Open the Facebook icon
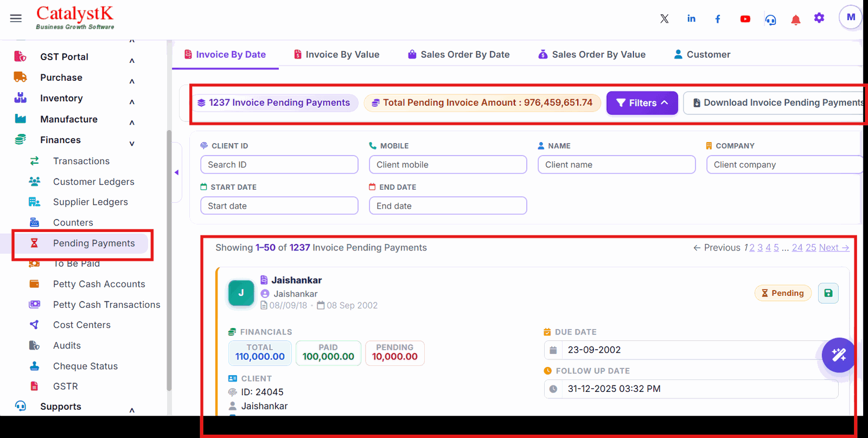Screen dimensions: 868x438 (x=718, y=19)
